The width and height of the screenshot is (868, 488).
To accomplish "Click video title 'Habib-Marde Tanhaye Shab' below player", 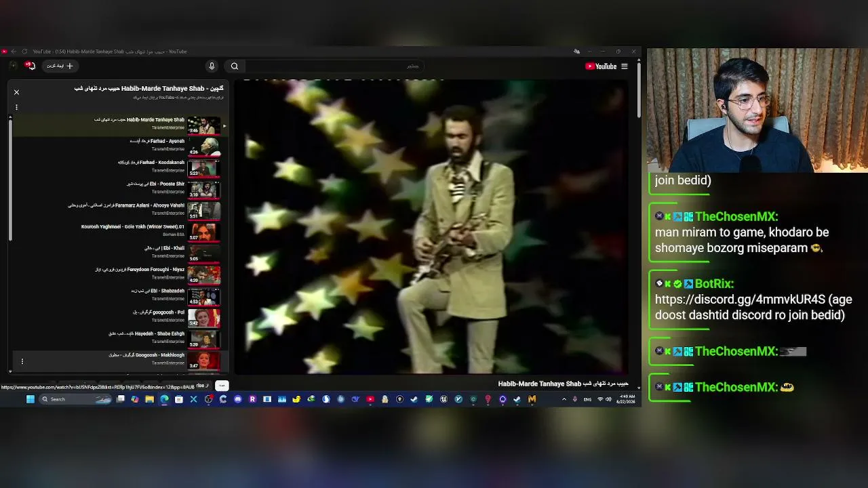I will (x=564, y=384).
